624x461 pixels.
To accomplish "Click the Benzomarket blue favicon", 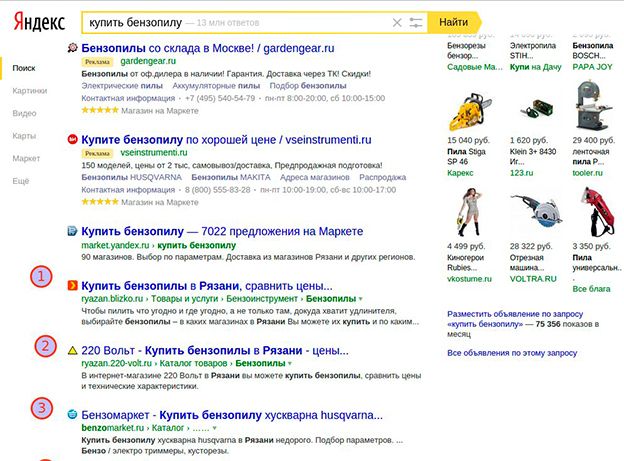I will [x=71, y=414].
